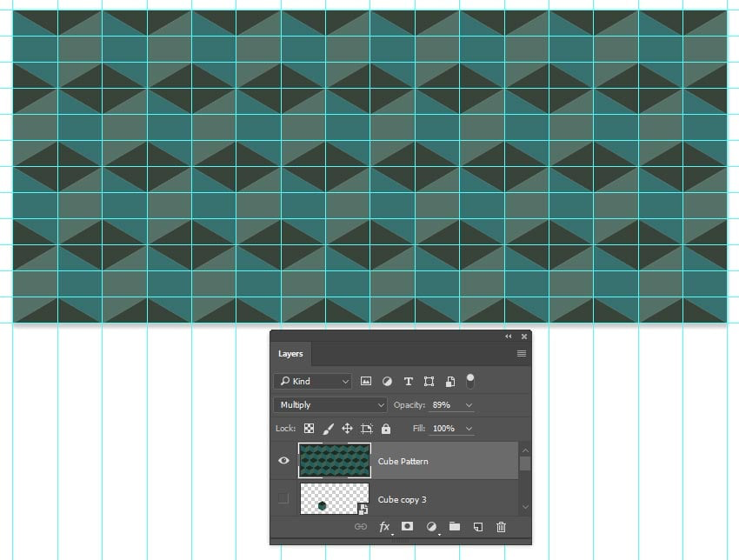Collapse the Layers panel with double arrows

pyautogui.click(x=508, y=337)
